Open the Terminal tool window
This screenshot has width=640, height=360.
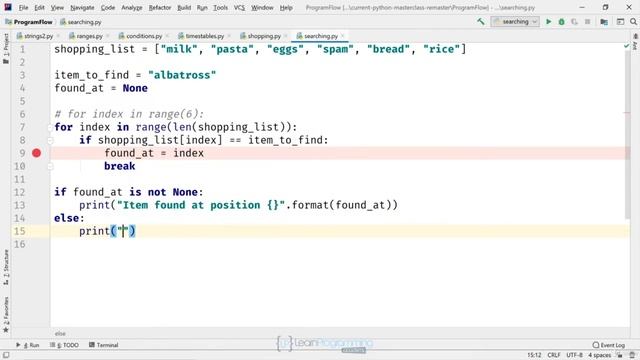pos(103,345)
